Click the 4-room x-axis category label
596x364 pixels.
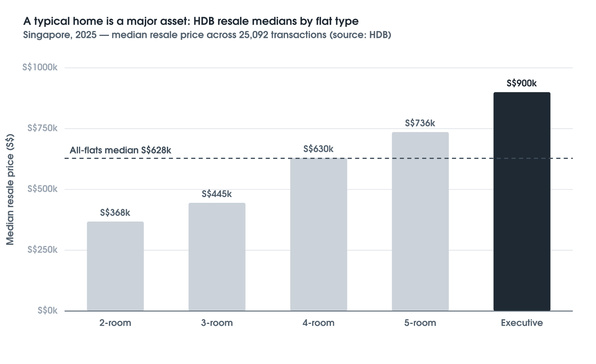pyautogui.click(x=319, y=323)
